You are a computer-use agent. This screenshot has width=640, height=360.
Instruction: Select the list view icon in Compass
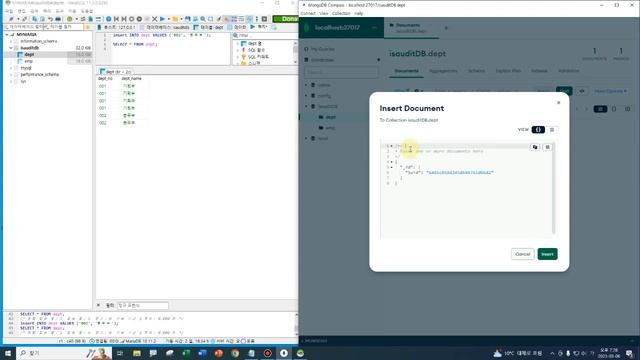(x=600, y=109)
